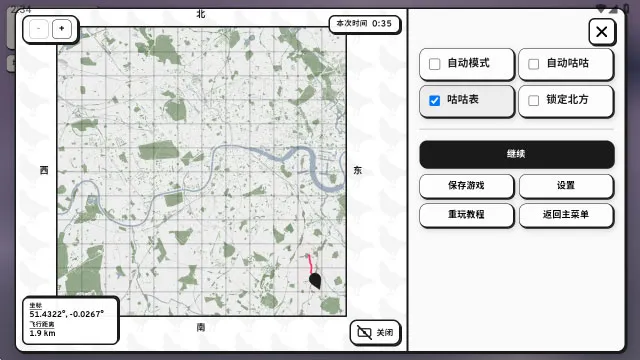Click the 北 north compass label
This screenshot has width=640, height=360.
tap(201, 14)
